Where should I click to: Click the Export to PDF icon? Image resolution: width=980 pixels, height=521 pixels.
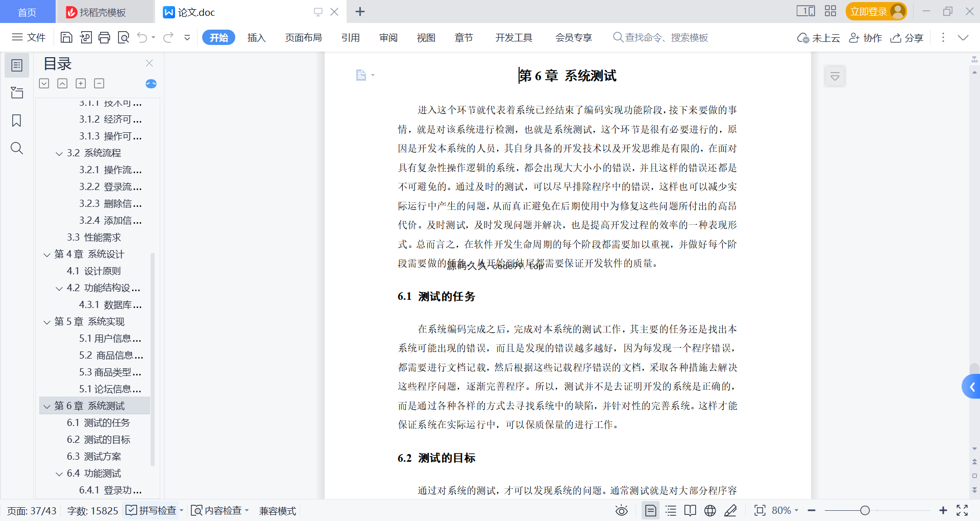click(x=86, y=37)
